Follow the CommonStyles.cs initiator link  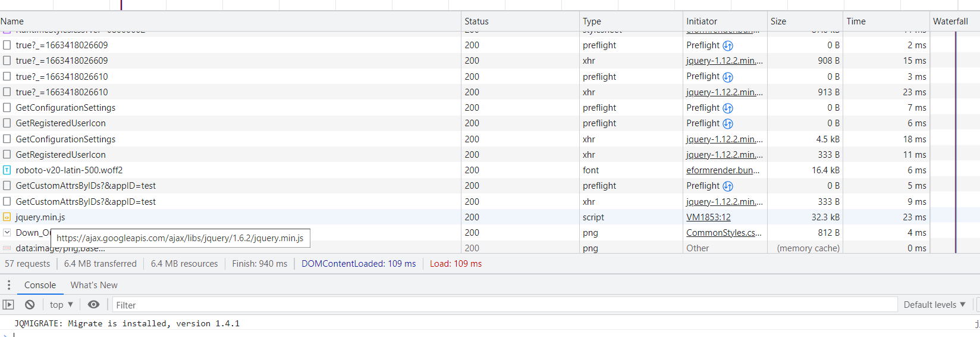pos(723,233)
